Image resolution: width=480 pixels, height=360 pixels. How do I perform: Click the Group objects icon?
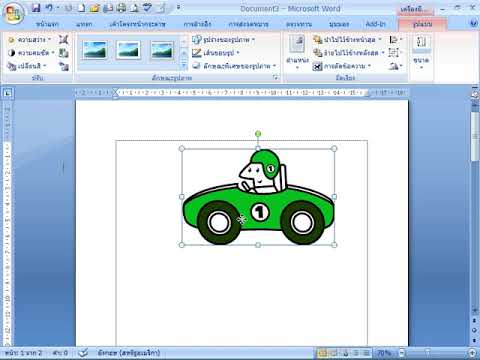click(x=395, y=53)
